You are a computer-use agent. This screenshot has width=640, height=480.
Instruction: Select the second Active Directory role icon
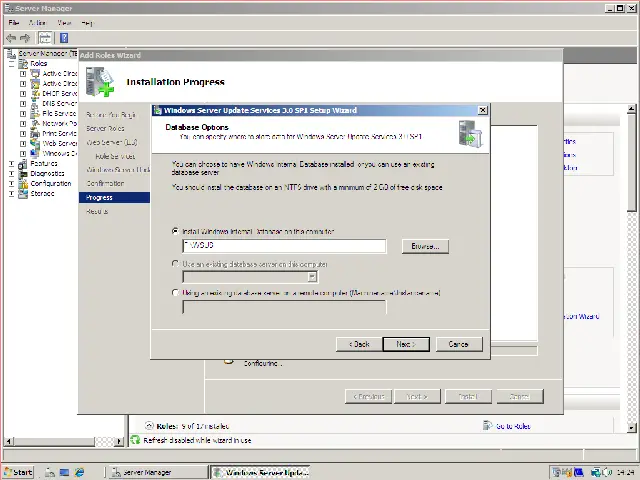[x=36, y=83]
